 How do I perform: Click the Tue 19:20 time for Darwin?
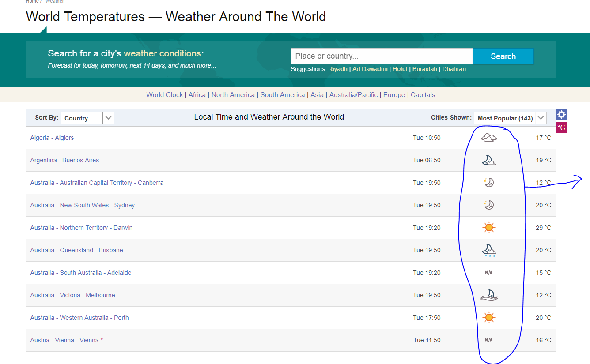(x=427, y=228)
